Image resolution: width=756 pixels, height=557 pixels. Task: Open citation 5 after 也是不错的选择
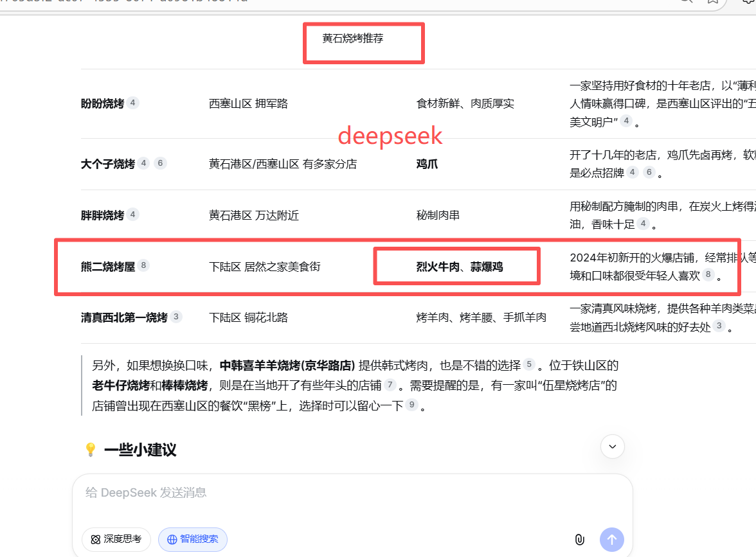tap(529, 364)
